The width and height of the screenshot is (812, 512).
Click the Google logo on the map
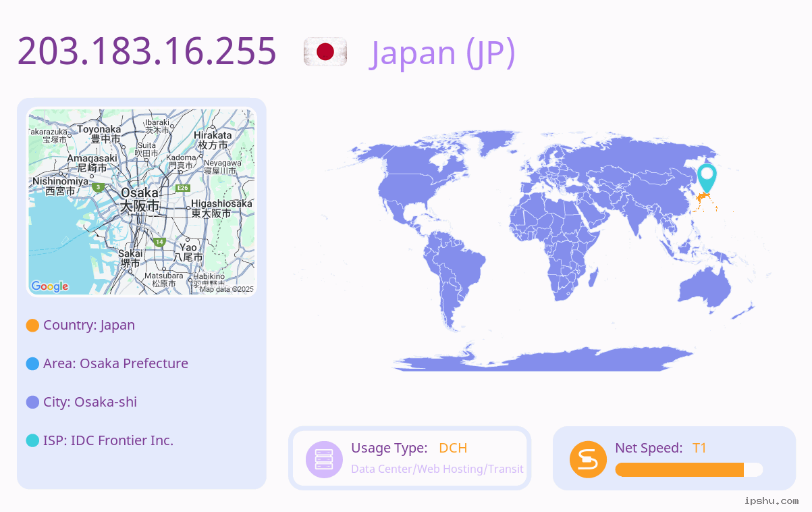tap(50, 286)
